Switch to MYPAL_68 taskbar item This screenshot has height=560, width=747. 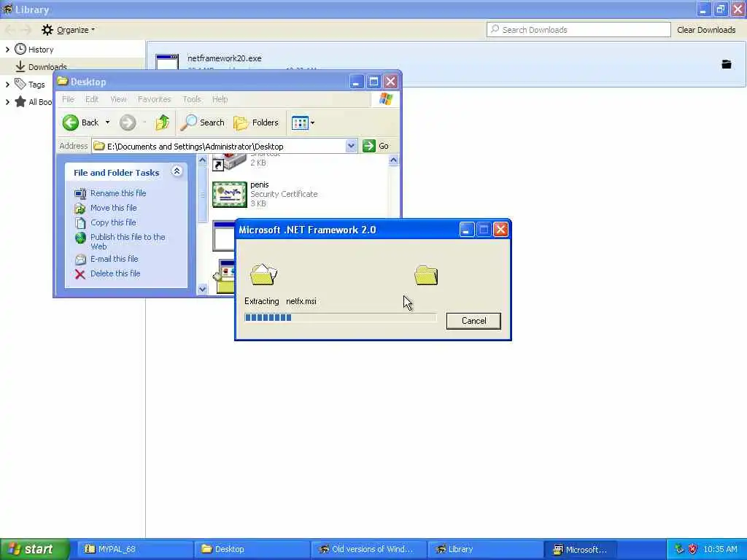click(133, 550)
